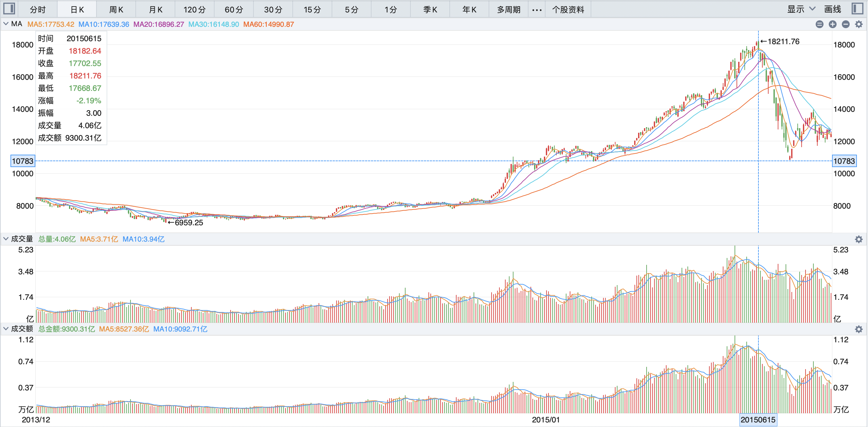Click the three-dots more periods icon
Screen dimensions: 868x427
point(536,10)
